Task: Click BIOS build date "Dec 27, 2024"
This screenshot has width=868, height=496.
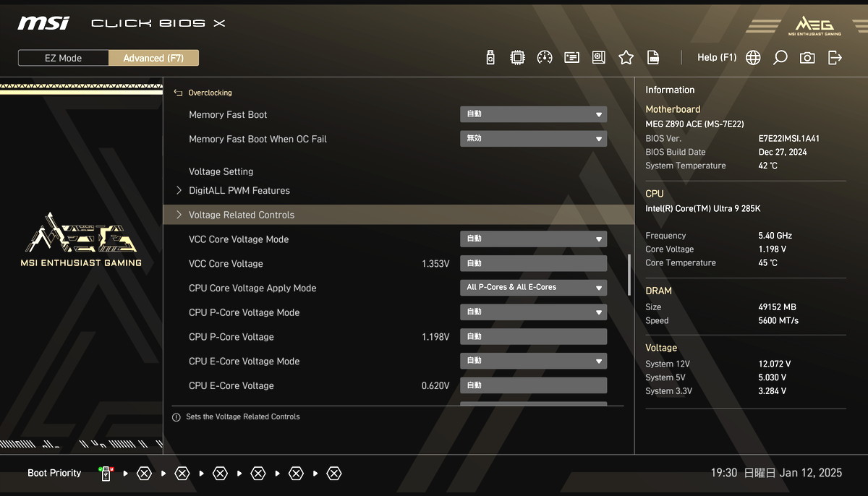Action: coord(783,153)
